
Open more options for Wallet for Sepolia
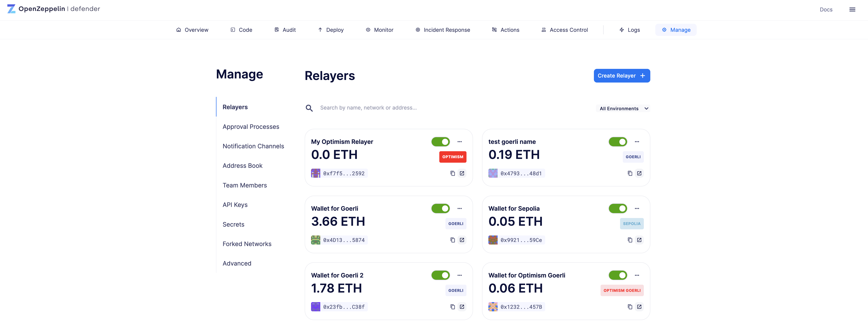(637, 208)
